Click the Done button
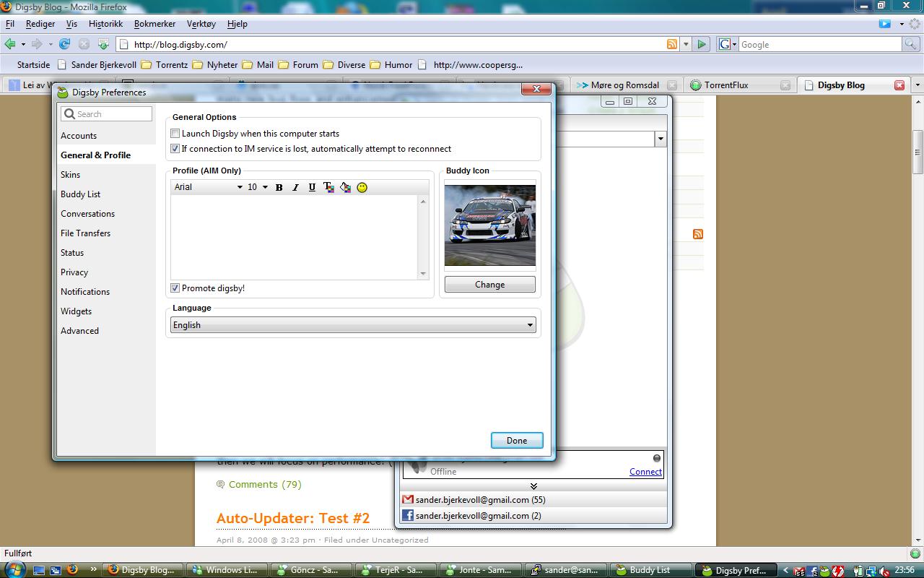Screen dimensions: 924x578 pyautogui.click(x=517, y=441)
